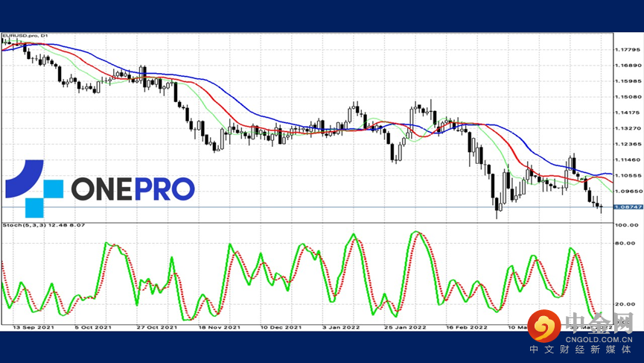The height and width of the screenshot is (363, 644).
Task: Click the ONEPRO brand name text
Action: point(133,189)
